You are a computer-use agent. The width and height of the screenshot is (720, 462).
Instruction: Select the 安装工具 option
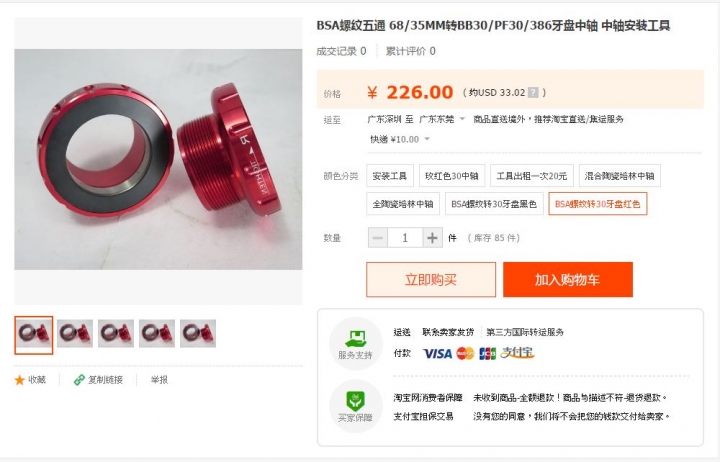[x=390, y=176]
